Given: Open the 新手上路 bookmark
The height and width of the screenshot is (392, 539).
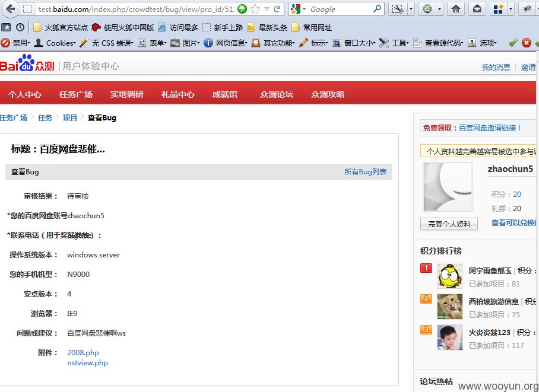Looking at the screenshot, I should [x=223, y=27].
